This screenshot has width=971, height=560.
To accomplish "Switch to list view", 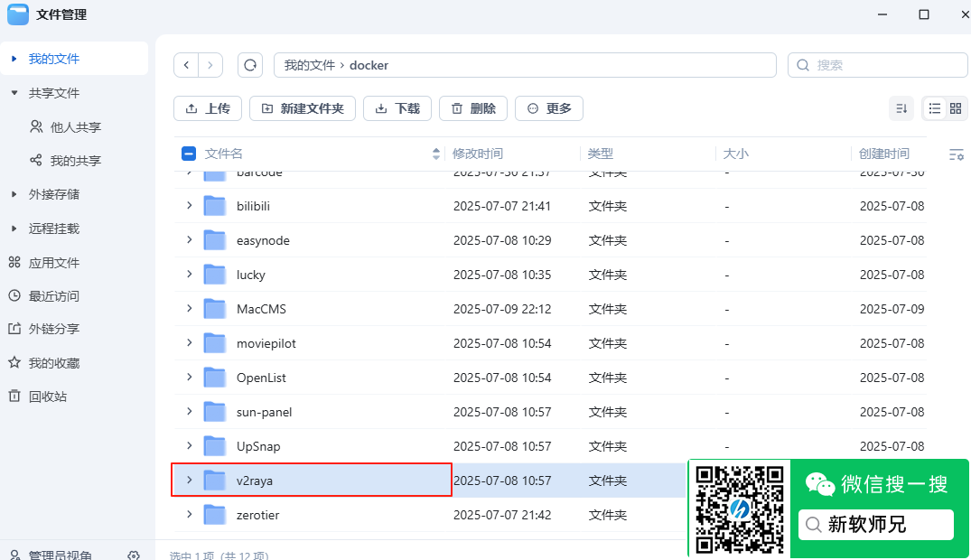I will tap(935, 107).
